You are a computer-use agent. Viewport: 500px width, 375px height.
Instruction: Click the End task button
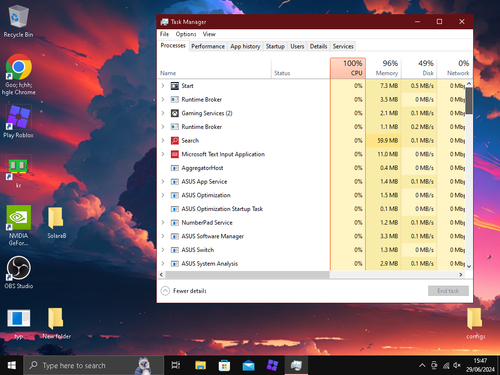point(448,291)
